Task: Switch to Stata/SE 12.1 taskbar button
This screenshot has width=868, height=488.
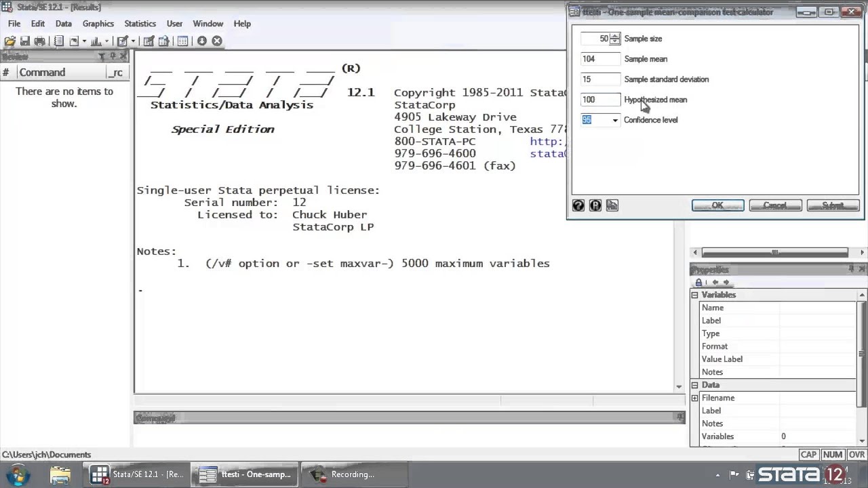Action: click(x=137, y=474)
